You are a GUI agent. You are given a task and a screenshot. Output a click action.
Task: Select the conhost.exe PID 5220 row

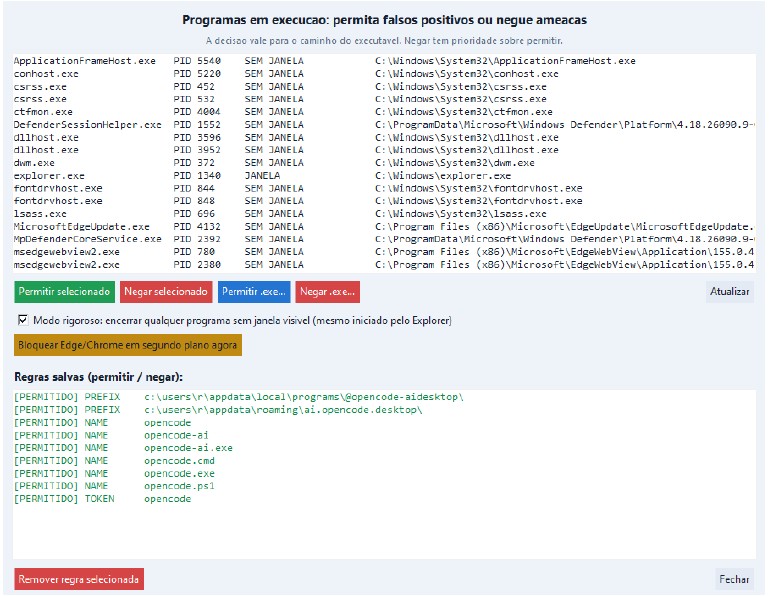(384, 74)
